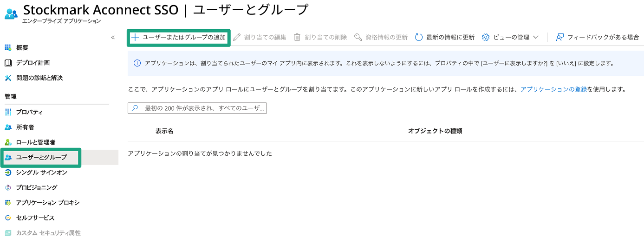Open the アプリケーションの登録 link
The image size is (644, 246).
[553, 89]
